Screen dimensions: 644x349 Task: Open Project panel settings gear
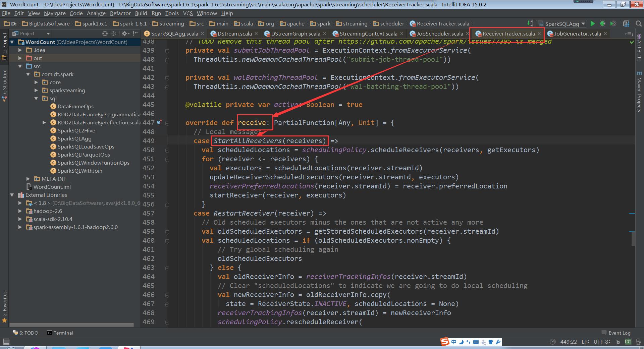(125, 34)
